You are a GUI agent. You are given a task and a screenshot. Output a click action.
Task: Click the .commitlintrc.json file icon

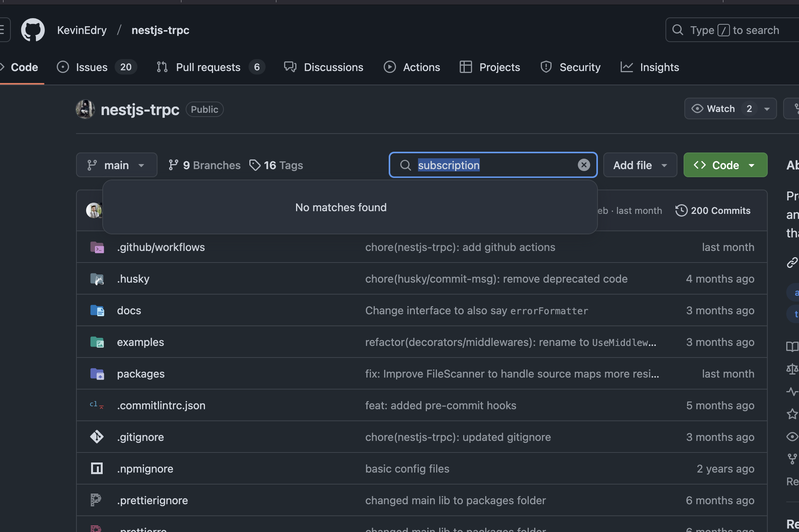click(97, 405)
